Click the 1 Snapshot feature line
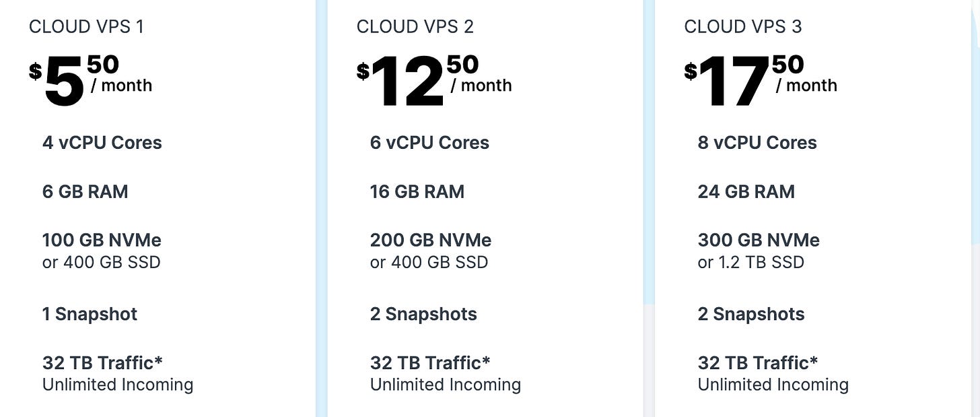This screenshot has width=980, height=417. [90, 314]
